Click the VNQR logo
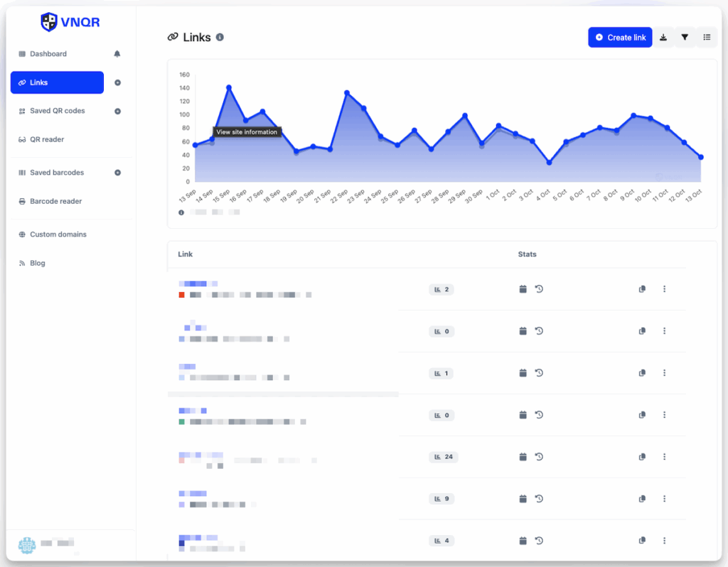728x567 pixels. [x=70, y=22]
